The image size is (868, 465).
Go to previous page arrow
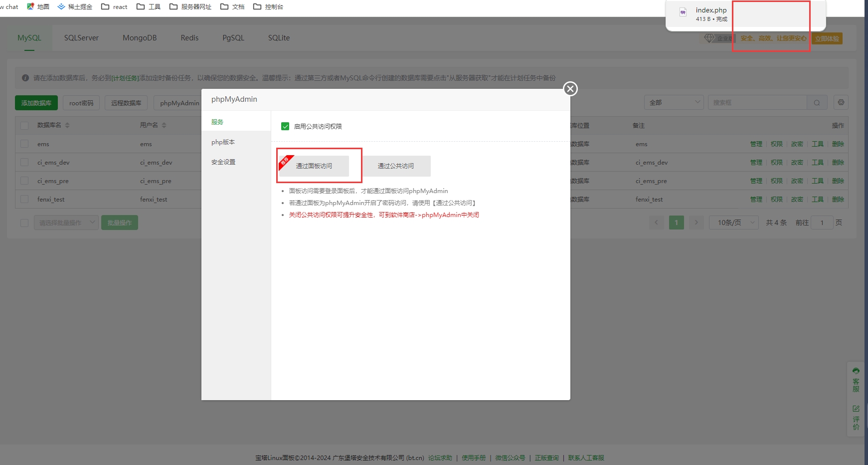pyautogui.click(x=656, y=223)
